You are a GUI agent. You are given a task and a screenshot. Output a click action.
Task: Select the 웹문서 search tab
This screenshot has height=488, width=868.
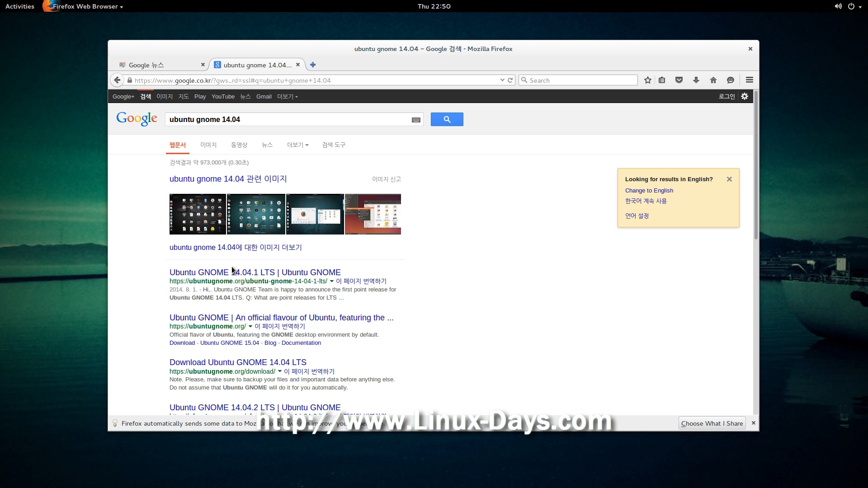178,145
